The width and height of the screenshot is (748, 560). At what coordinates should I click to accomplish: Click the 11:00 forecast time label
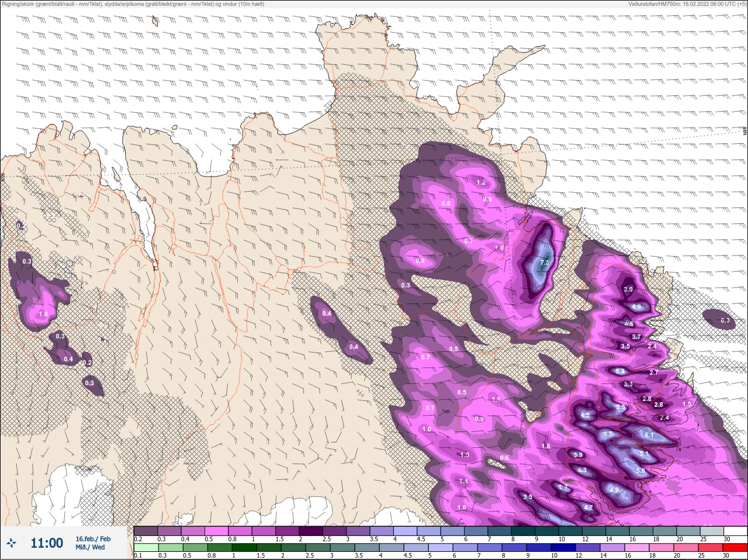pyautogui.click(x=47, y=543)
